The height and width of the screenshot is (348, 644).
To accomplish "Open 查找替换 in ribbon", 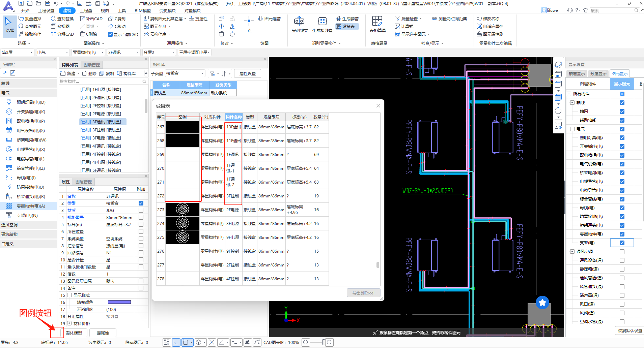I will pyautogui.click(x=62, y=19).
